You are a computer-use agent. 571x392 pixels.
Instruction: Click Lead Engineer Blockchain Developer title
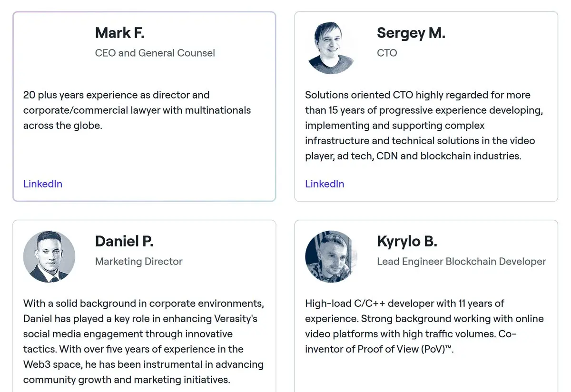click(462, 261)
